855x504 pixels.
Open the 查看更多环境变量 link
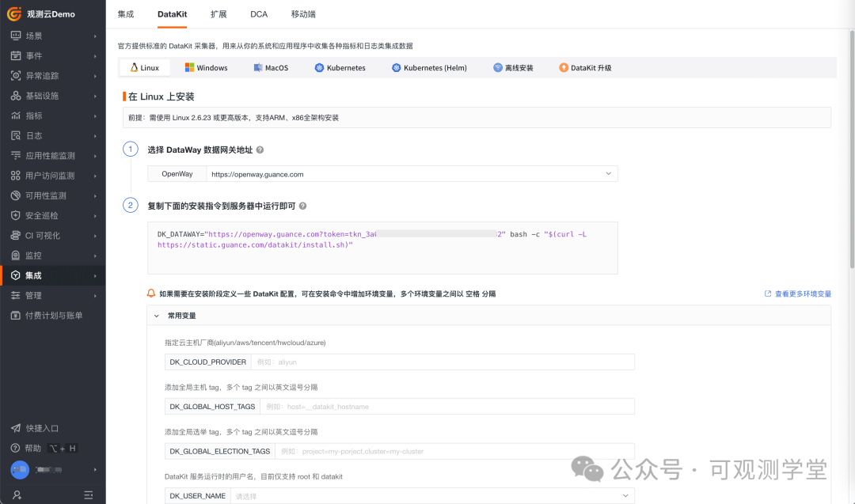click(798, 294)
